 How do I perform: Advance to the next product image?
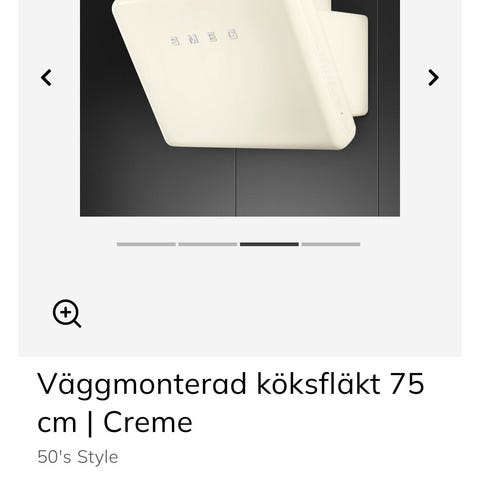pos(433,78)
